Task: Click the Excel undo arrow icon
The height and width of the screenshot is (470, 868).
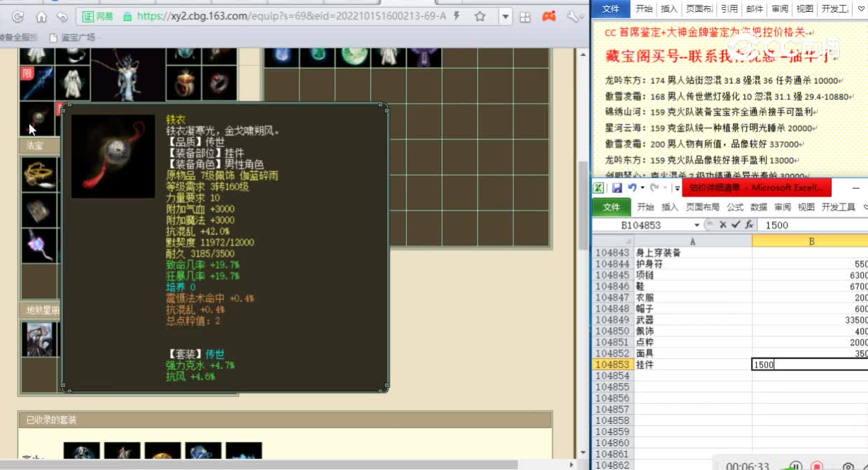Action: [x=632, y=188]
